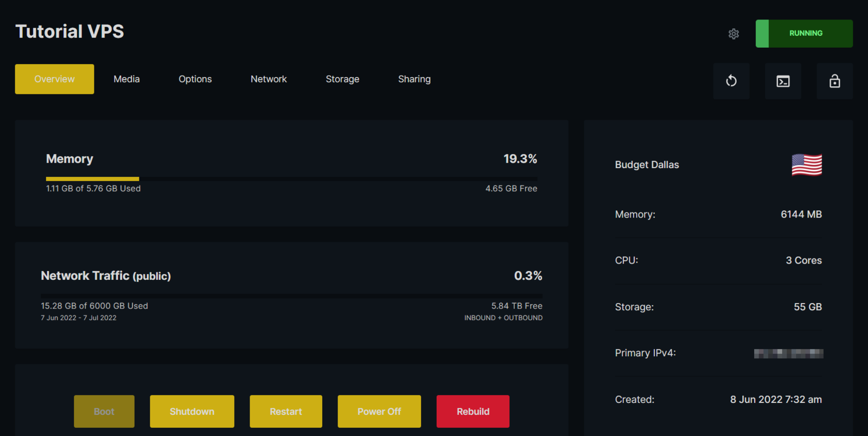Open the VPS settings gear icon
The image size is (868, 436).
pyautogui.click(x=733, y=34)
